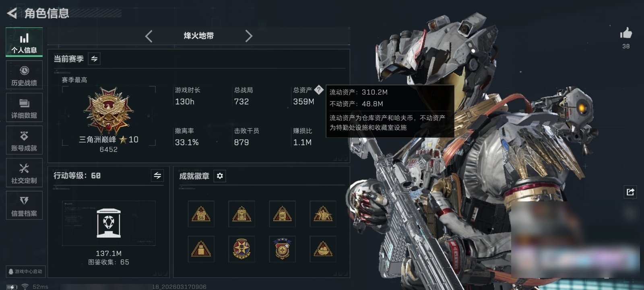Open the first achievement badge
Screen dimensions: 644x290
click(201, 214)
